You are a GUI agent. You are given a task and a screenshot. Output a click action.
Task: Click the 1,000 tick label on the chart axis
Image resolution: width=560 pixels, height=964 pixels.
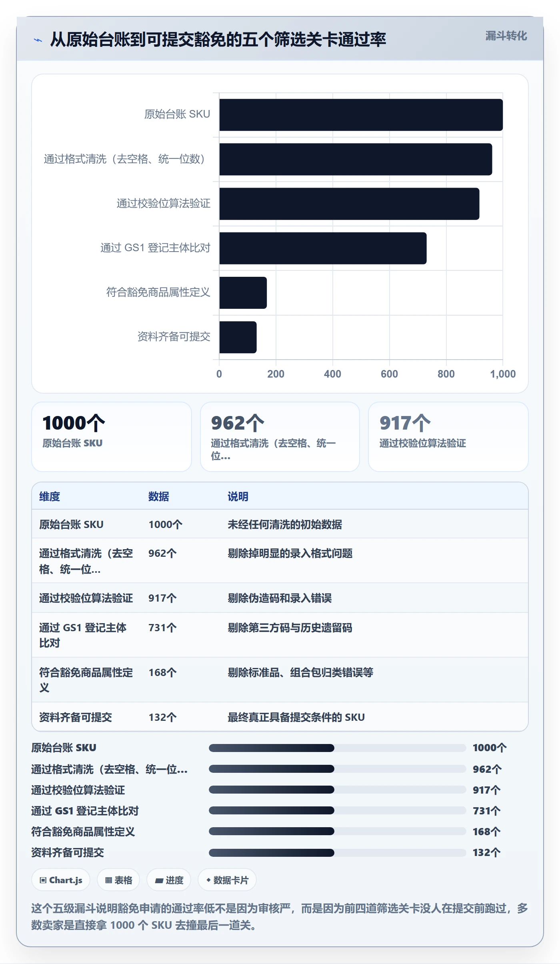[503, 374]
